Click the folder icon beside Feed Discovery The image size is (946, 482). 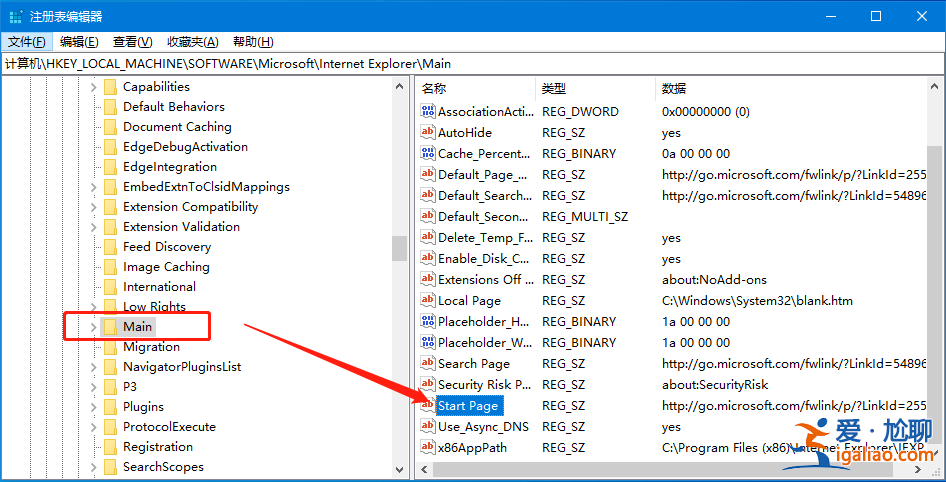tap(110, 247)
